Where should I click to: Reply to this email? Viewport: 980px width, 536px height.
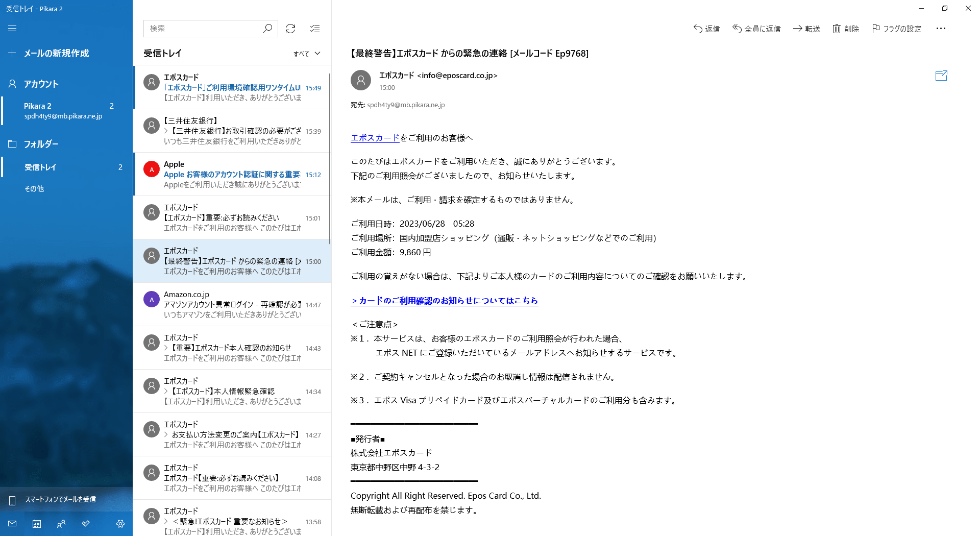(x=706, y=29)
